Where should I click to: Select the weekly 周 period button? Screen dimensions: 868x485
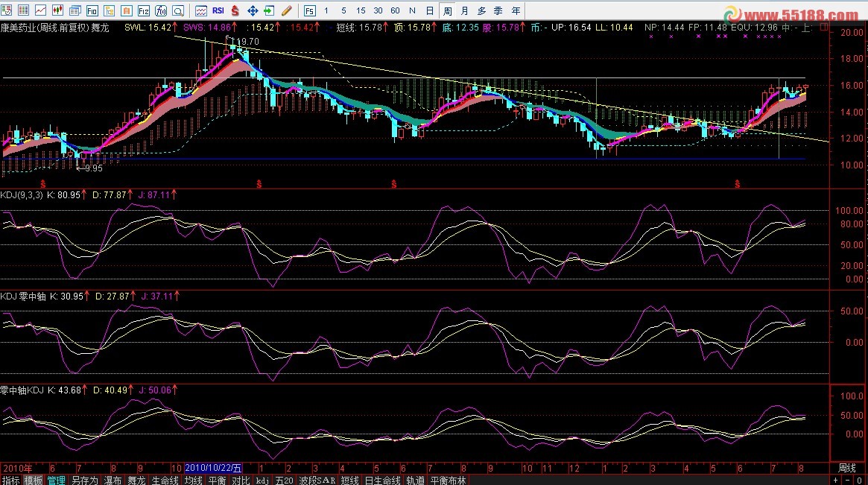tap(447, 10)
